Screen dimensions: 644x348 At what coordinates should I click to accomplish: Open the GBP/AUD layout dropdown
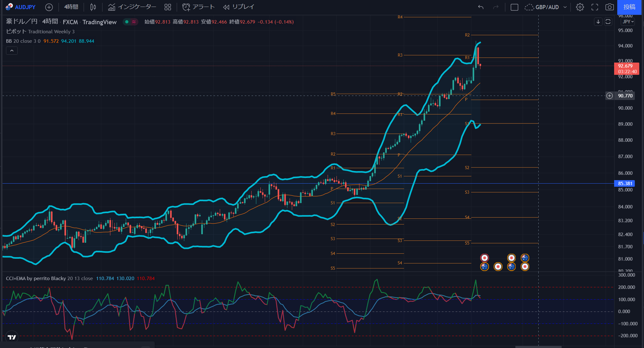pyautogui.click(x=546, y=7)
